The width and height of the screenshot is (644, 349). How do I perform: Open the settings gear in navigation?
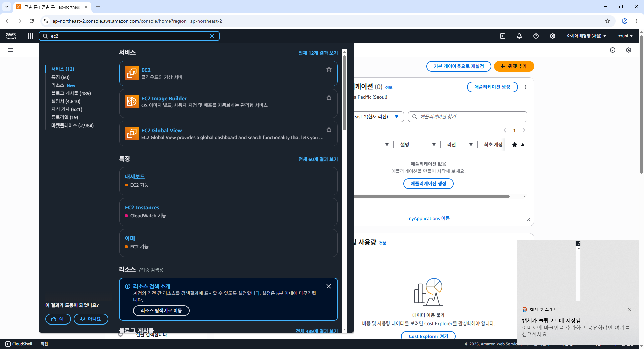pos(553,36)
